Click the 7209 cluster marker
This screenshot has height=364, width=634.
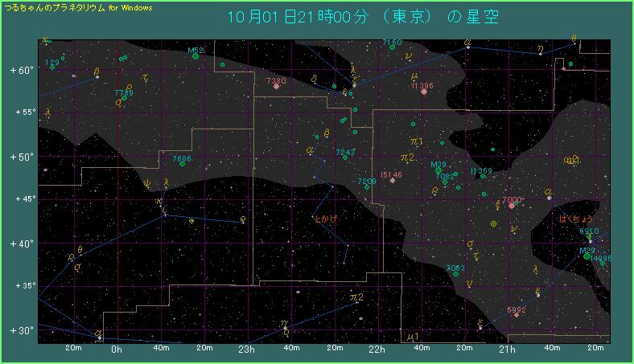pos(367,186)
